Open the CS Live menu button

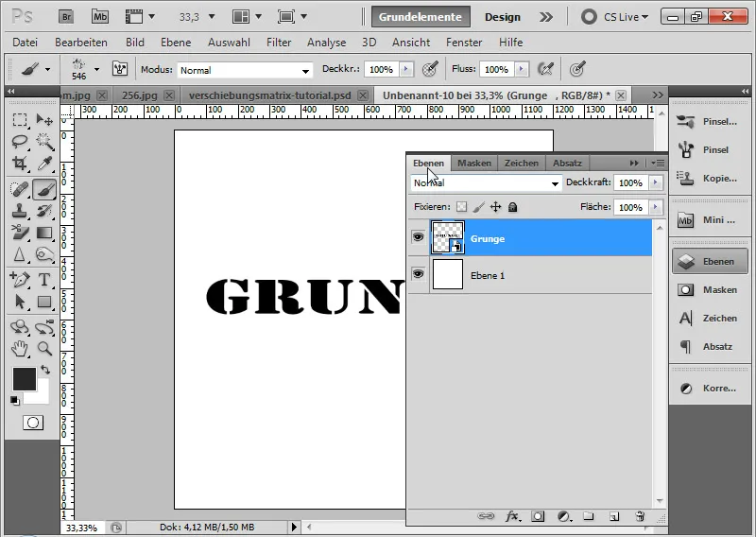[x=615, y=17]
